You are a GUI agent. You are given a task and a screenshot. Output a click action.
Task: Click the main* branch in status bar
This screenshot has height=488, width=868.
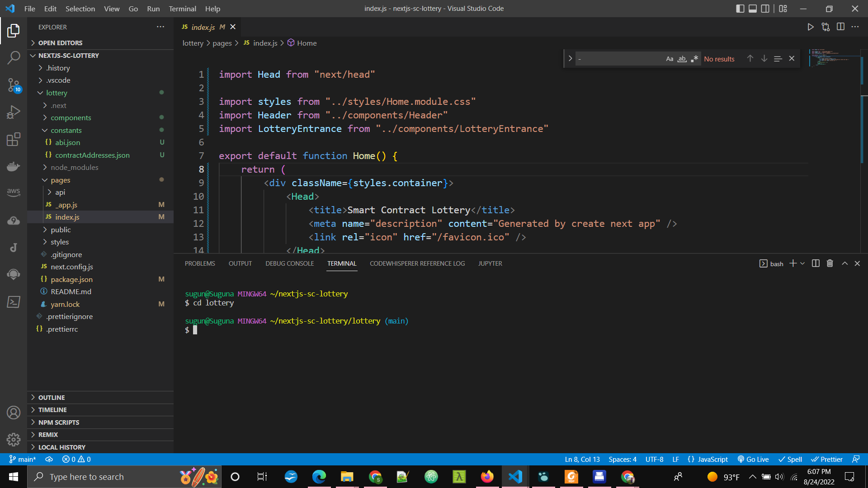tap(22, 459)
